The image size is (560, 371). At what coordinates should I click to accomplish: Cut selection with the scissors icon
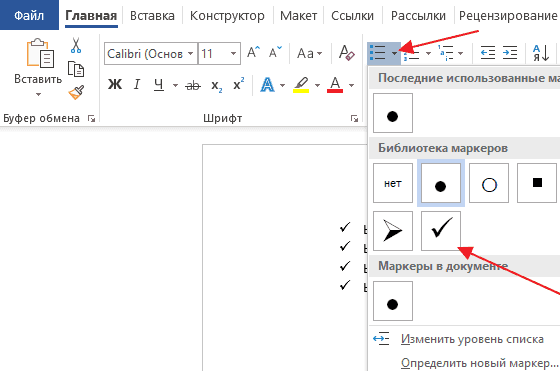tap(76, 45)
